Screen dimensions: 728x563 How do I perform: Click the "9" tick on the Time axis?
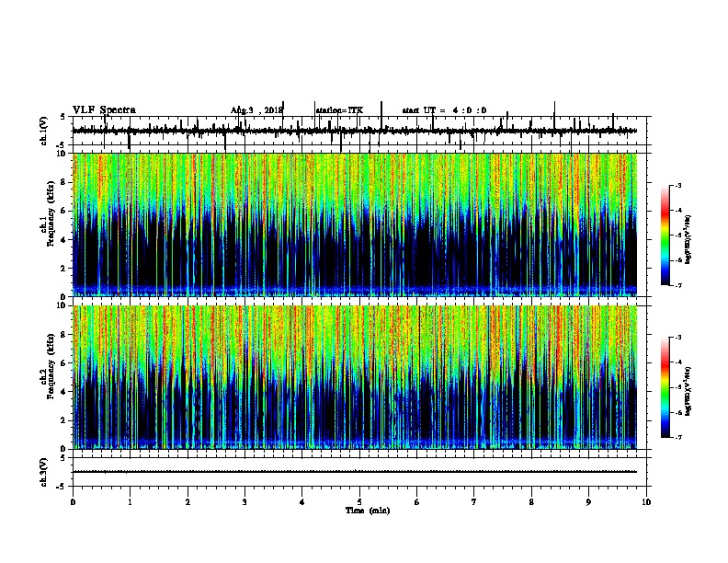[x=588, y=502]
